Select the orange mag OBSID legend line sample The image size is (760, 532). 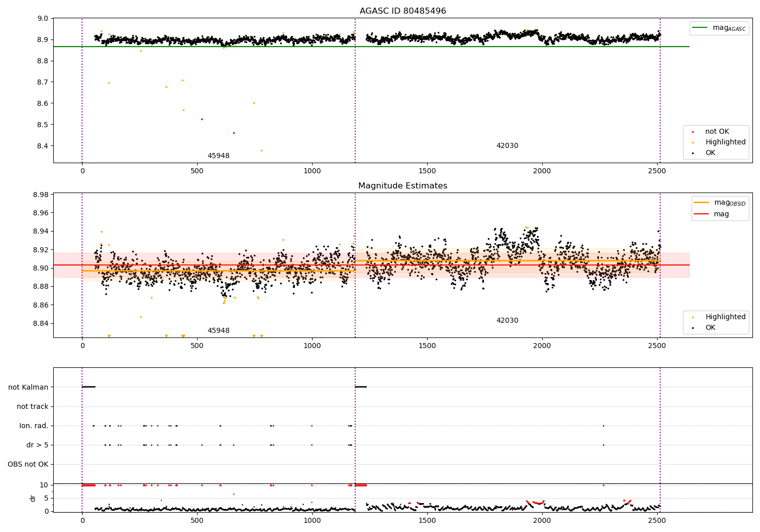coord(702,203)
